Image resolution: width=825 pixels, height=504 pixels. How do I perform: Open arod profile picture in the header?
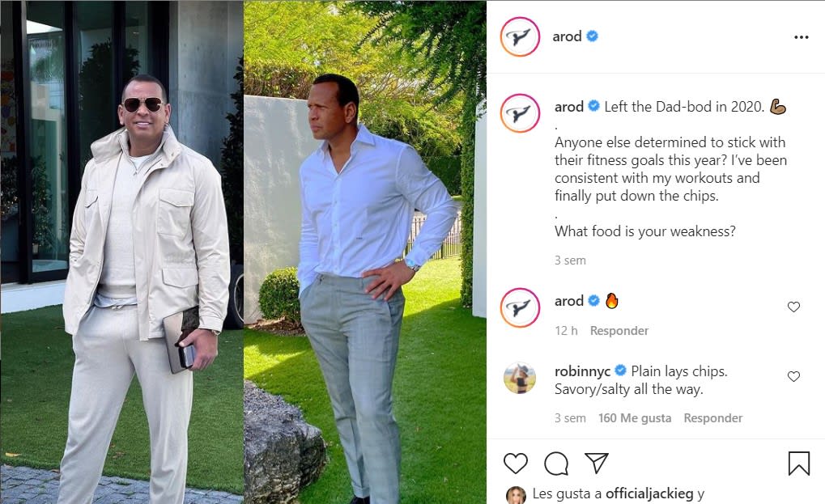520,37
